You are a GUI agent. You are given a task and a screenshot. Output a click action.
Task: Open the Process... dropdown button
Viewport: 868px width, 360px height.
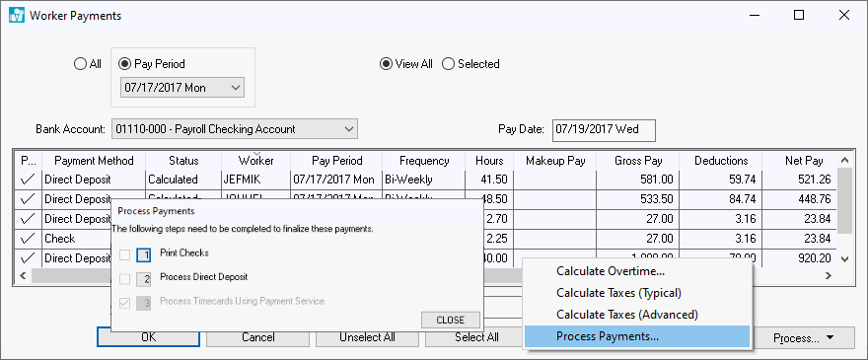point(804,338)
